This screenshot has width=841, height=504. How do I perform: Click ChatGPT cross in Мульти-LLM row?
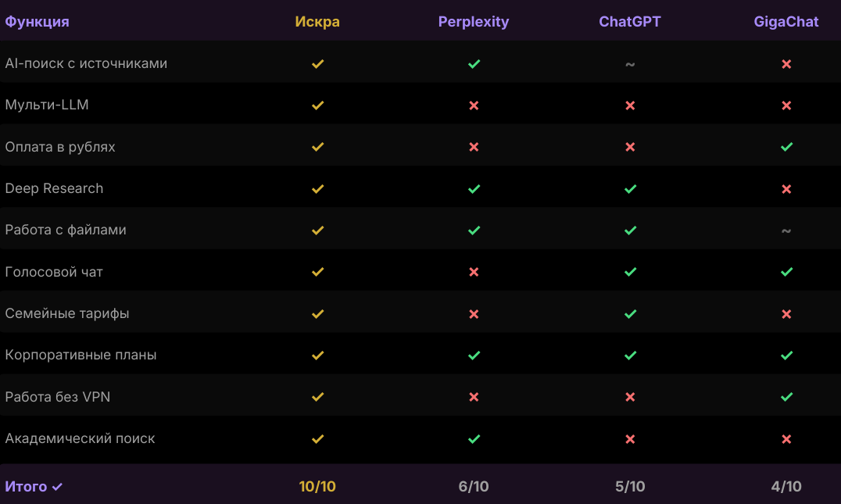tap(630, 105)
